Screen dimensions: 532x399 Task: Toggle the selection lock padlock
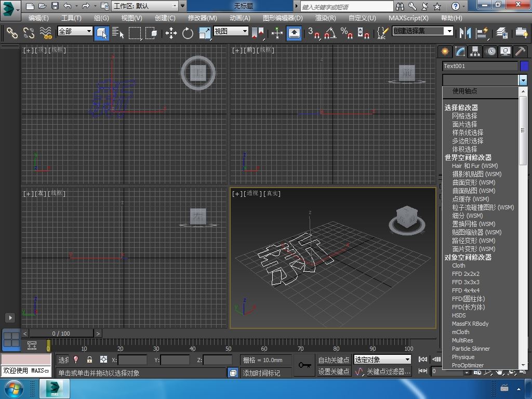coord(89,360)
